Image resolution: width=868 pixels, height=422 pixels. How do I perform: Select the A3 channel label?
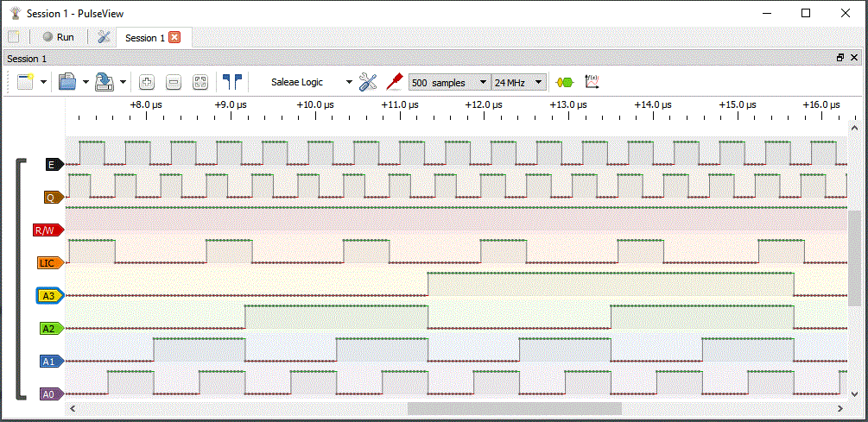(x=51, y=296)
